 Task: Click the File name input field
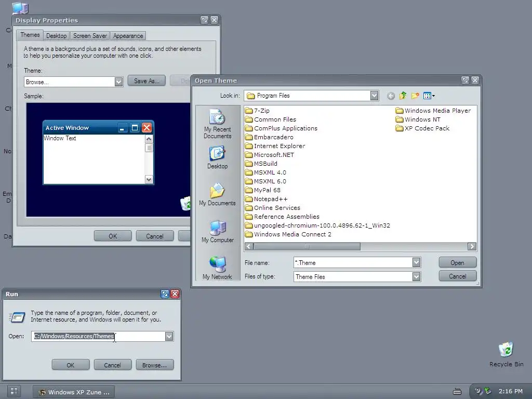coord(353,262)
